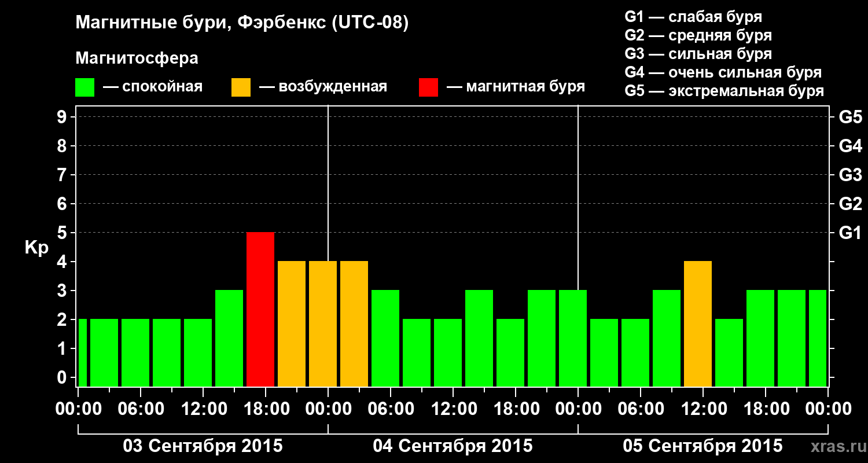
Task: Click the 'Магнитосфера' heading
Action: [137, 58]
